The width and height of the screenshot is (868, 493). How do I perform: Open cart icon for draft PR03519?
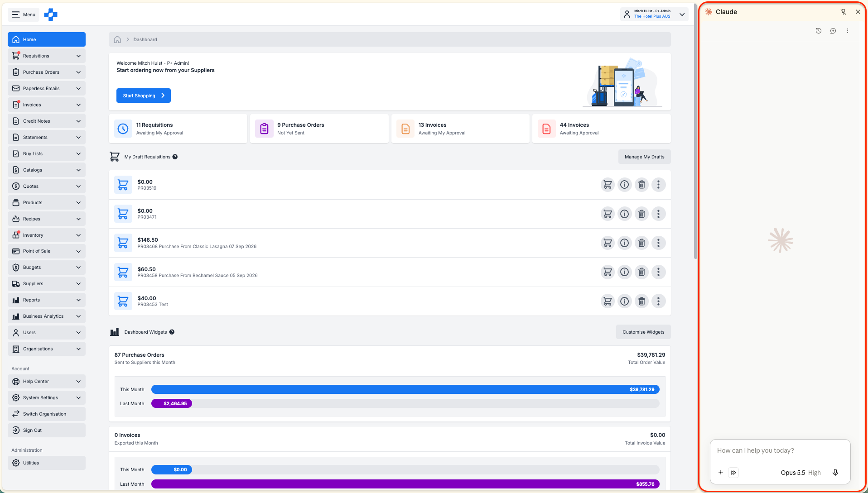608,185
